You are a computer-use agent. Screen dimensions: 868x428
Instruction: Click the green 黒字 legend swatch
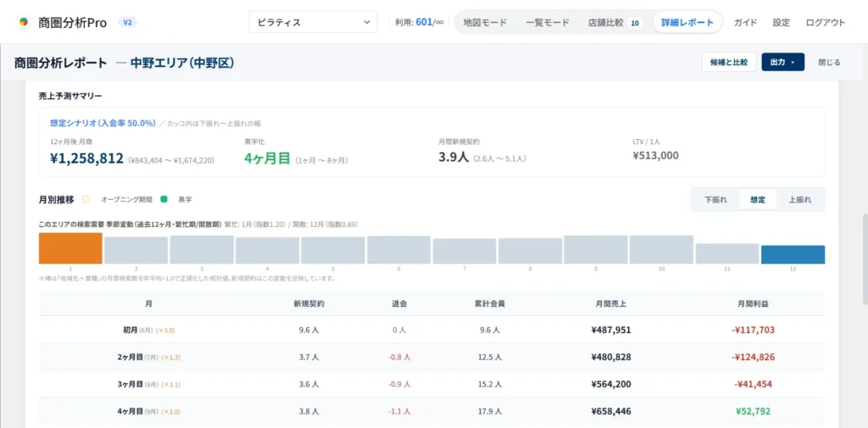click(164, 199)
